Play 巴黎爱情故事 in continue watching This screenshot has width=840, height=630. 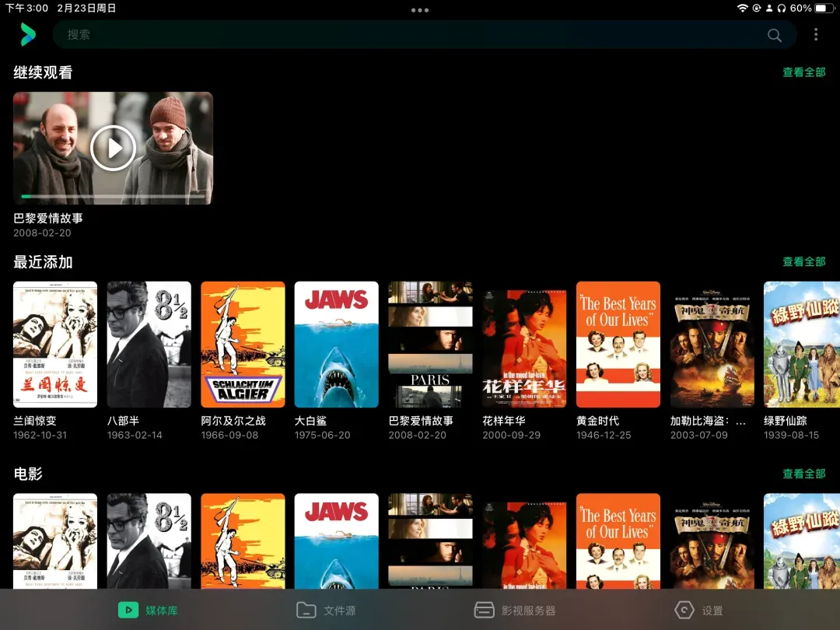tap(113, 148)
